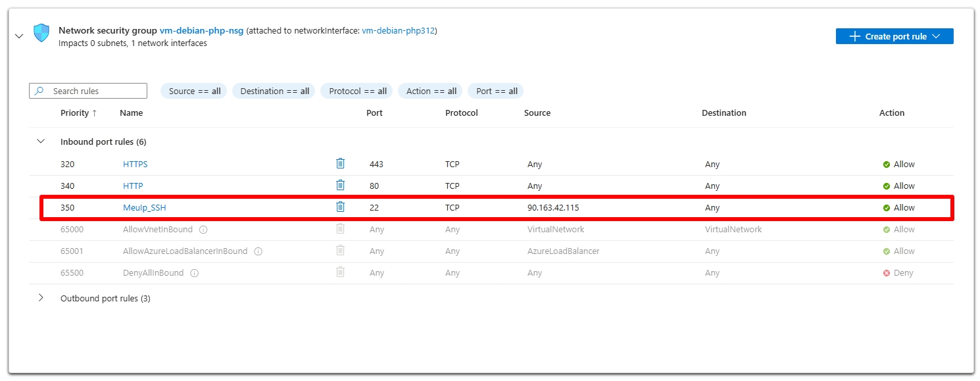Open the Create port rule dropdown

[x=894, y=36]
